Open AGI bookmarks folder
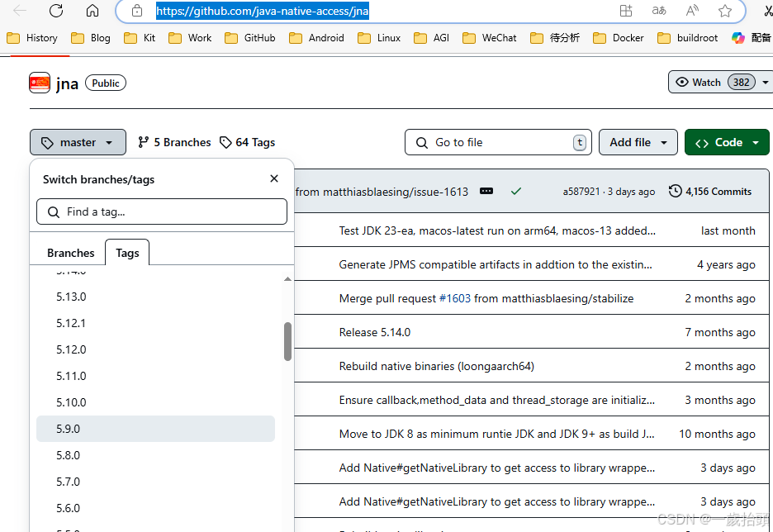This screenshot has width=773, height=532. 431,38
